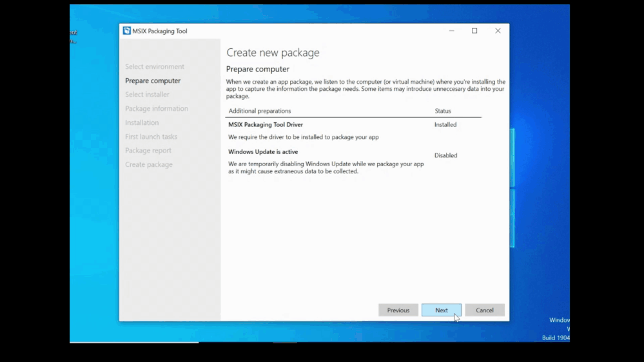The image size is (644, 362).
Task: Open the 'Package information' step
Action: click(157, 108)
